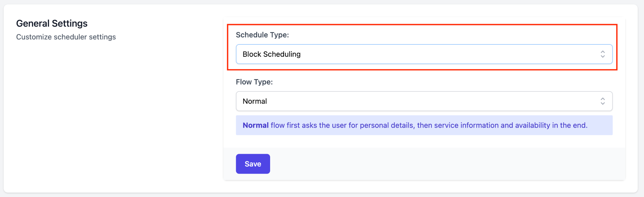Click the up-down chevron icon beside Block Scheduling
Viewport: 644px width, 197px height.
pos(602,54)
